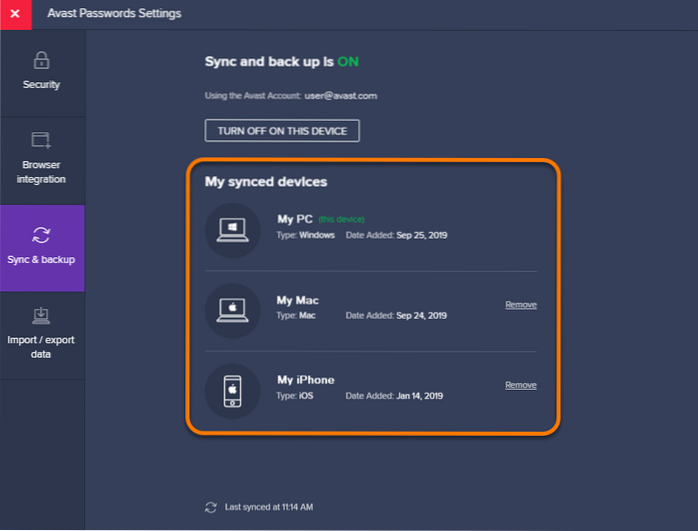Close the Avast Passwords Settings window
The height and width of the screenshot is (531, 698).
click(x=15, y=14)
